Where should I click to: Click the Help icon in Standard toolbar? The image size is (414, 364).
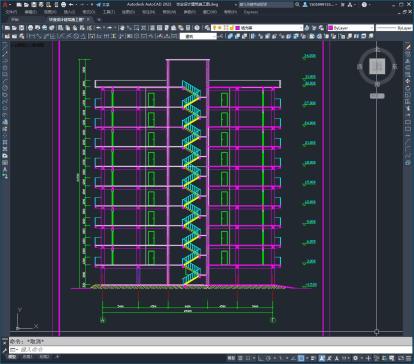[197, 28]
